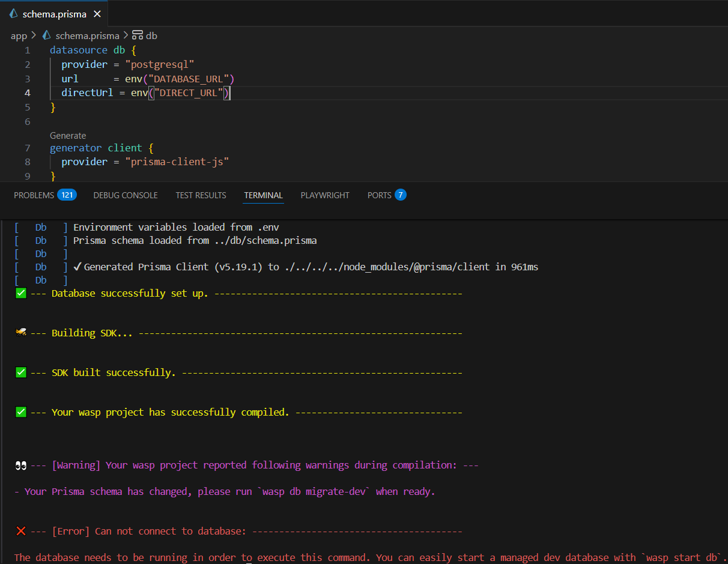Show the TEST RESULTS panel
728x564 pixels.
[x=201, y=195]
